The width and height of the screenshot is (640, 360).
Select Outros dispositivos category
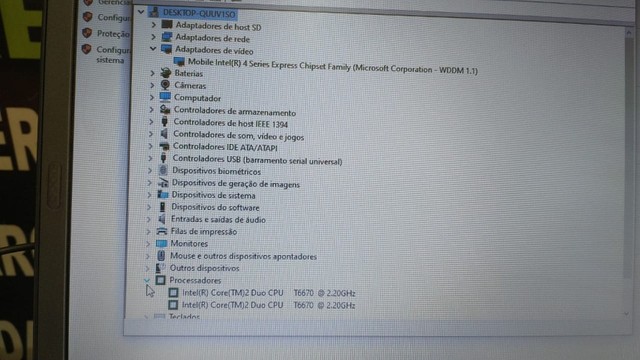pyautogui.click(x=204, y=268)
